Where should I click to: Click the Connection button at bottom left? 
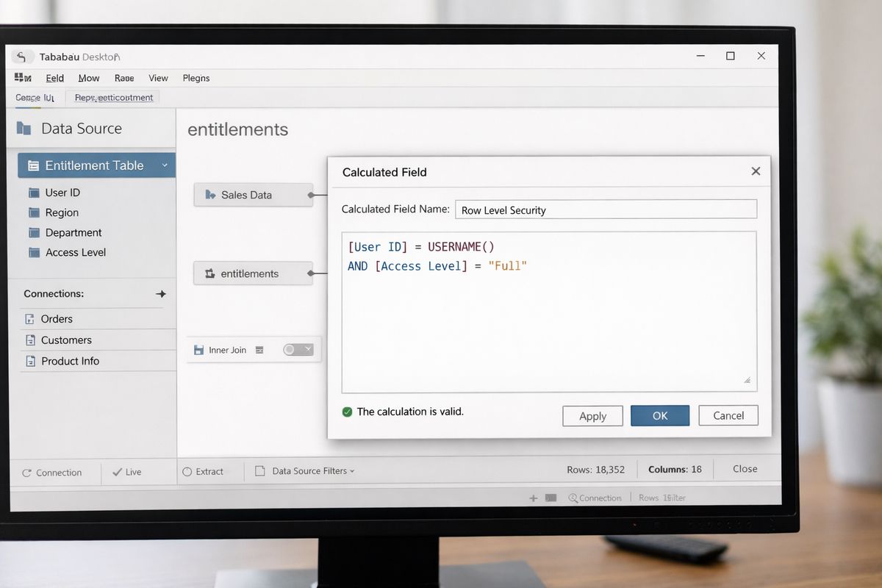coord(52,473)
